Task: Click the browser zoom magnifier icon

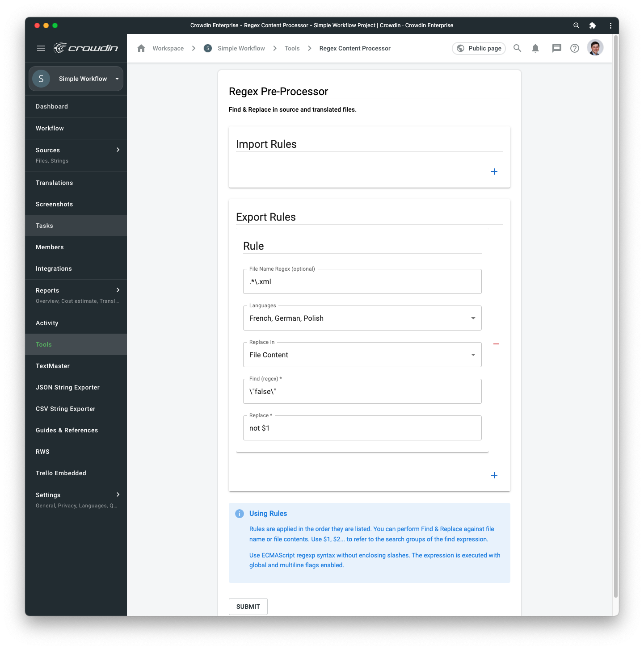Action: (577, 25)
